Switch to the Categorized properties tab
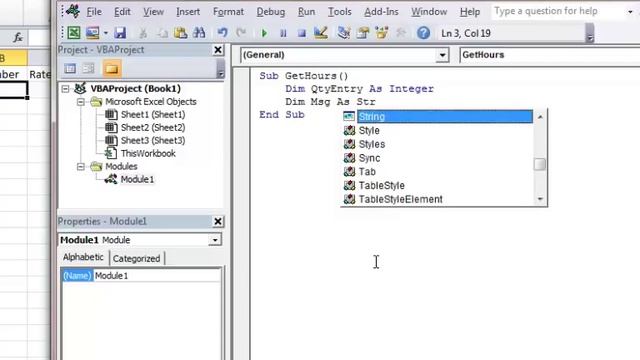 coord(136,258)
